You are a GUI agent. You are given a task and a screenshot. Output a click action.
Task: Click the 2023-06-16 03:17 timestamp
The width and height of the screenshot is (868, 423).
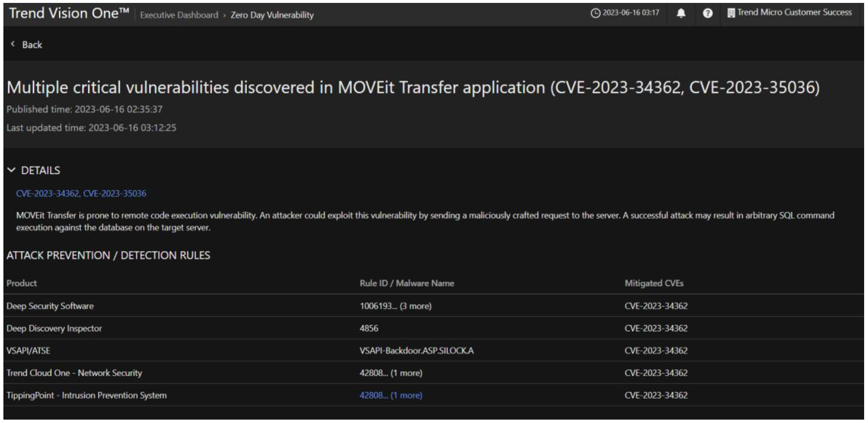point(631,13)
